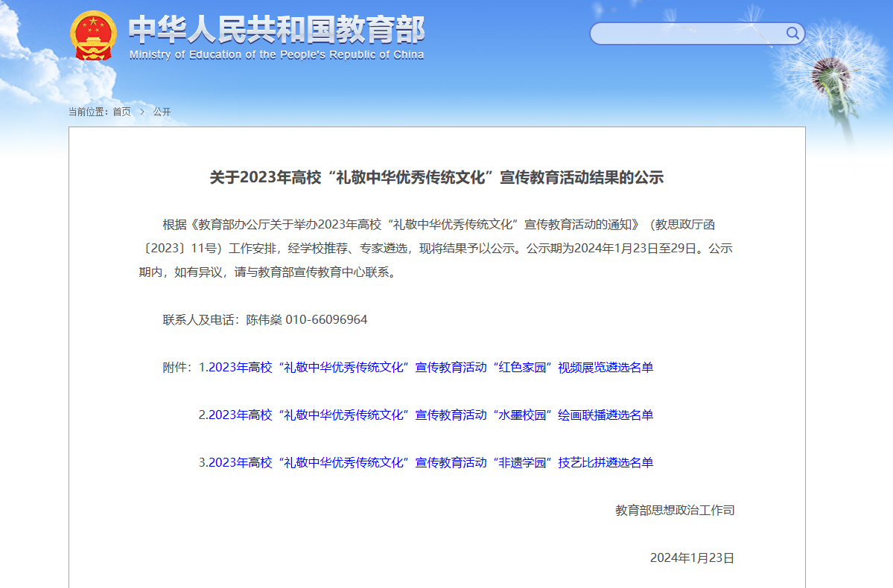Click the magnifying glass search icon
893x588 pixels.
pyautogui.click(x=792, y=33)
